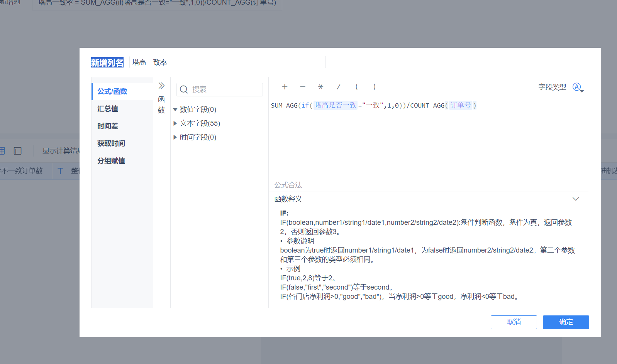The image size is (617, 364).
Task: Click the text type T icon in background header
Action: 60,171
